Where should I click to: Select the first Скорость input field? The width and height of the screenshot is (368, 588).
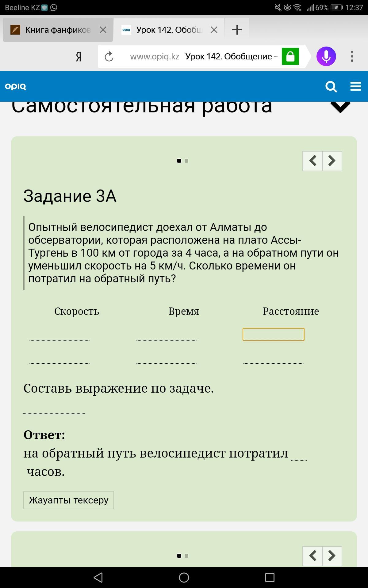pyautogui.click(x=59, y=334)
